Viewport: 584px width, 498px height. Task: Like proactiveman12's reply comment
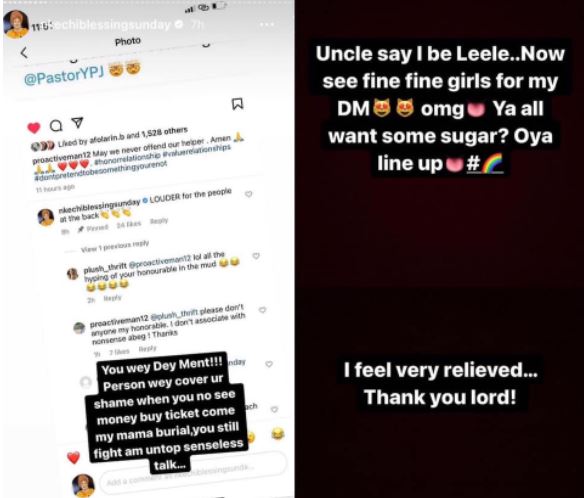click(262, 310)
